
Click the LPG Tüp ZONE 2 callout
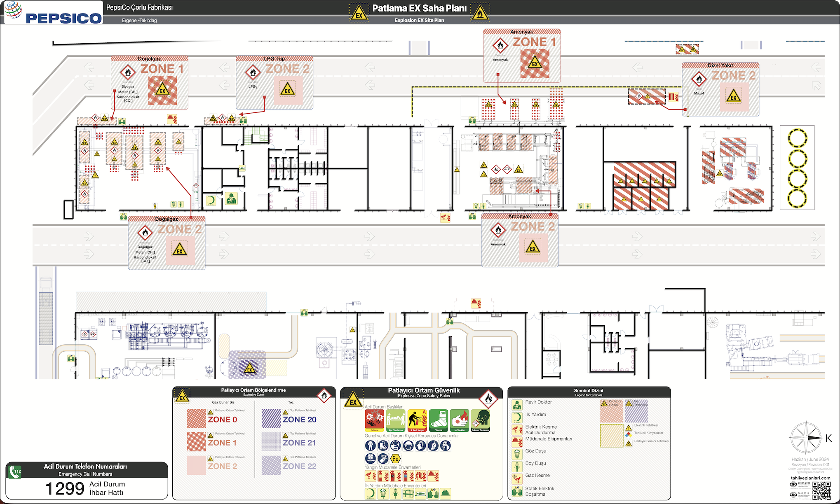click(x=274, y=82)
